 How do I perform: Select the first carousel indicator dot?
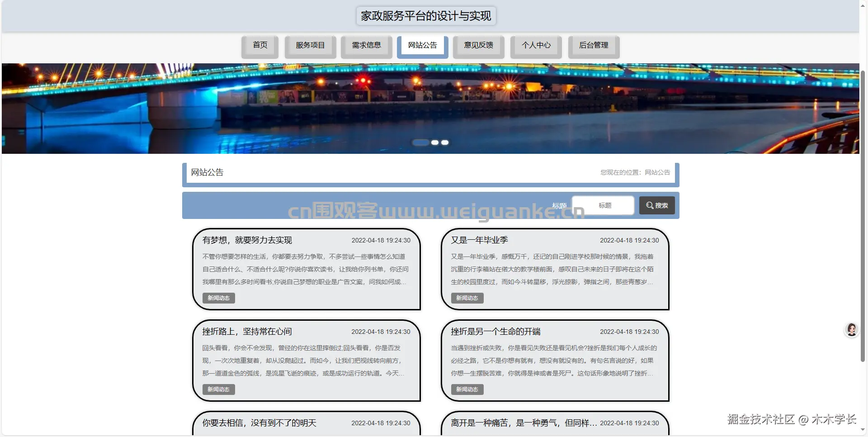coord(420,142)
